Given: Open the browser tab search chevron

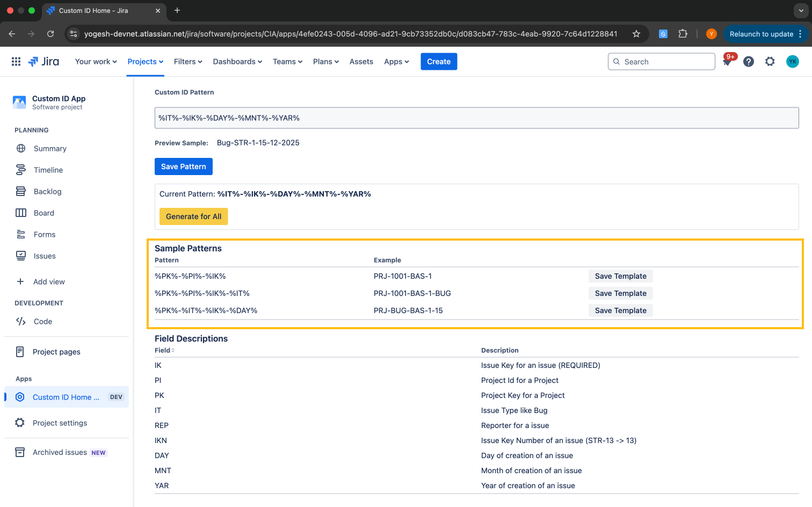Looking at the screenshot, I should (x=801, y=10).
